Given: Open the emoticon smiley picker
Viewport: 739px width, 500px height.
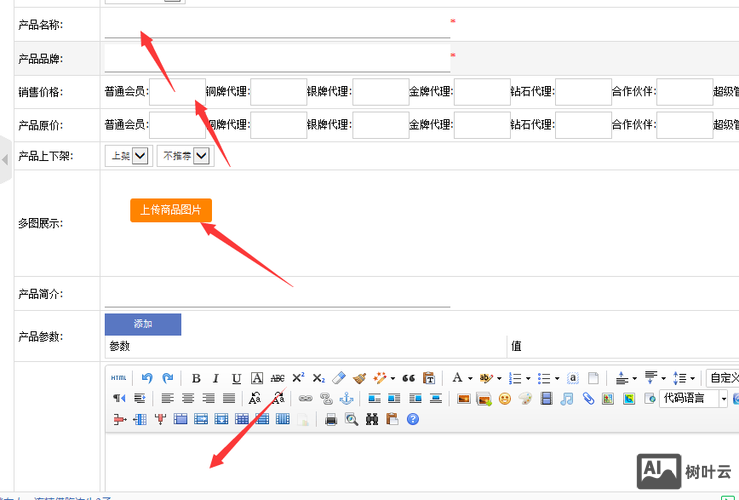Looking at the screenshot, I should (505, 398).
